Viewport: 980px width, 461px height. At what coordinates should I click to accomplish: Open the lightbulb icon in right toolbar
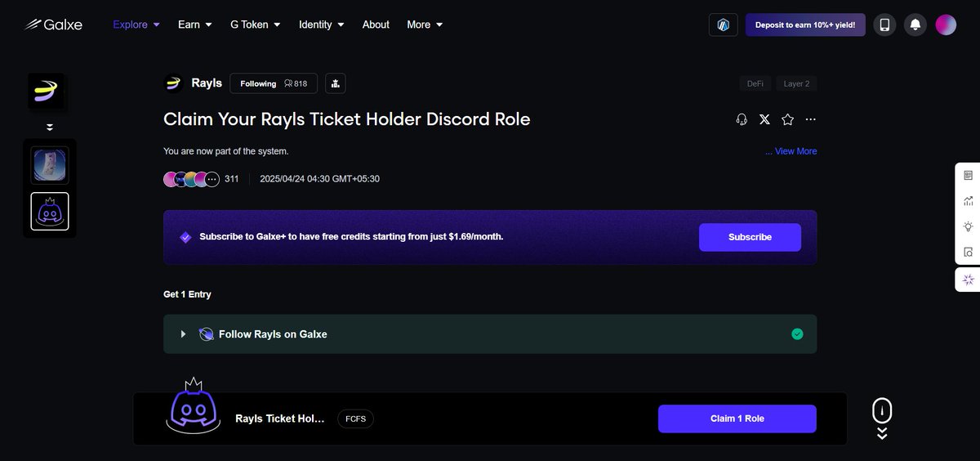click(x=969, y=226)
